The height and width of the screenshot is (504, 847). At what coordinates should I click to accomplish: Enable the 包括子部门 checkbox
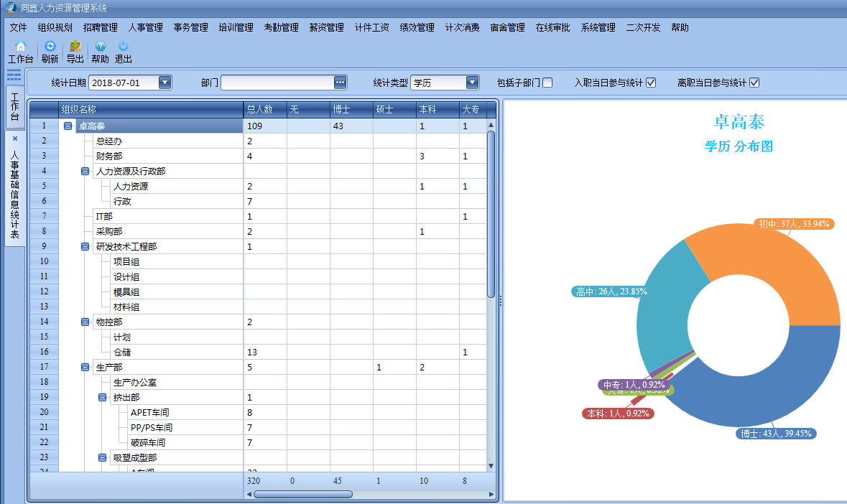[x=547, y=83]
